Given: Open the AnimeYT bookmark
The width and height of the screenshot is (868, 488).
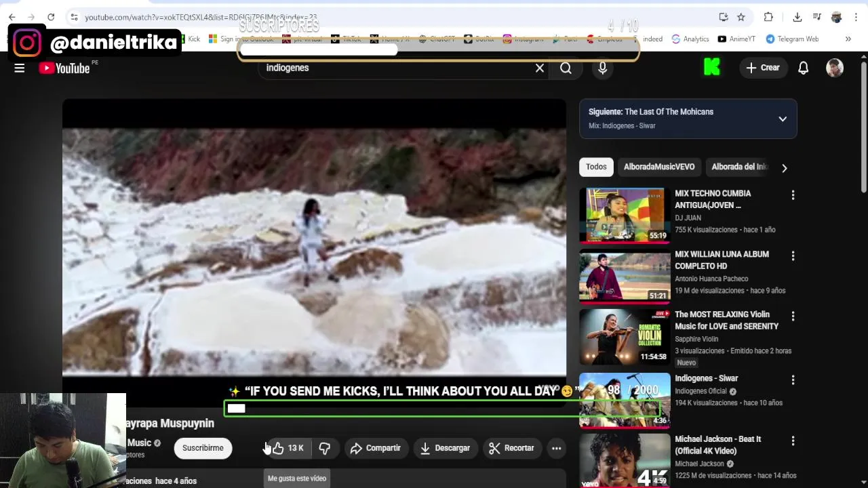Looking at the screenshot, I should coord(736,39).
